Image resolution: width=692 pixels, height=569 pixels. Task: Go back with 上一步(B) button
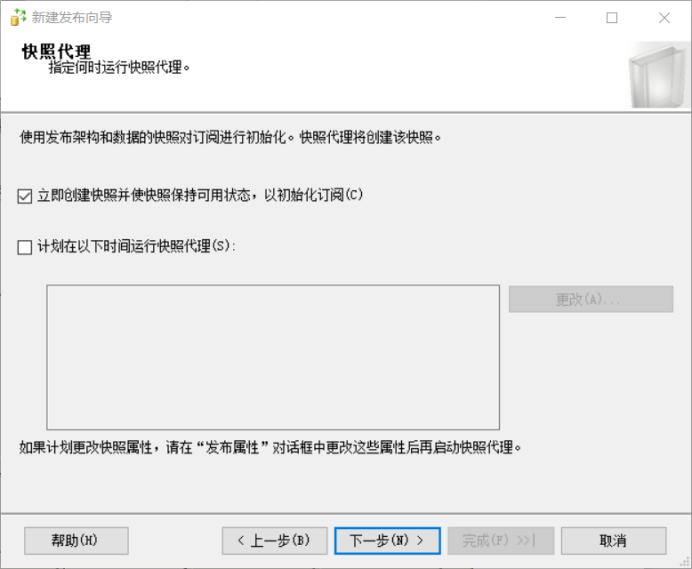(x=274, y=541)
